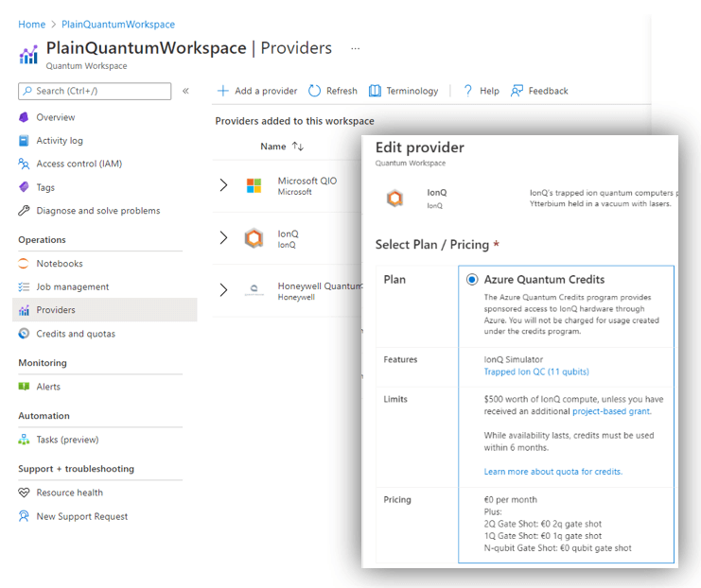The width and height of the screenshot is (701, 588).
Task: Click the Activity log icon
Action: 24,140
